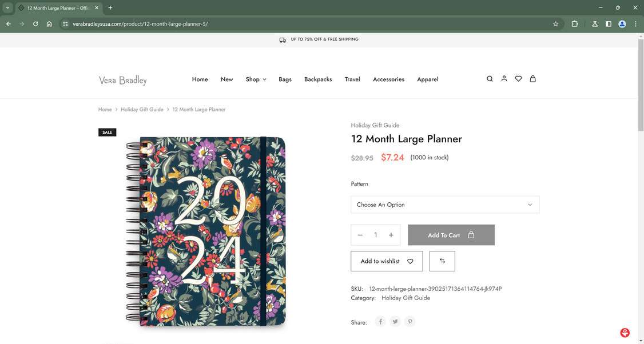Switch to the Backpacks menu item
This screenshot has height=344, width=644.
[318, 79]
